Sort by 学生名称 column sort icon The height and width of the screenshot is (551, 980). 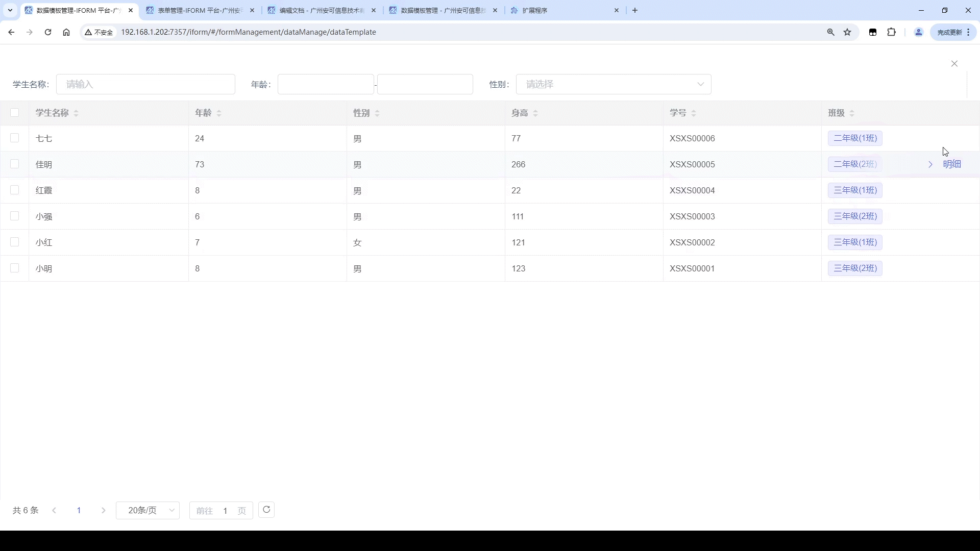[x=76, y=113]
